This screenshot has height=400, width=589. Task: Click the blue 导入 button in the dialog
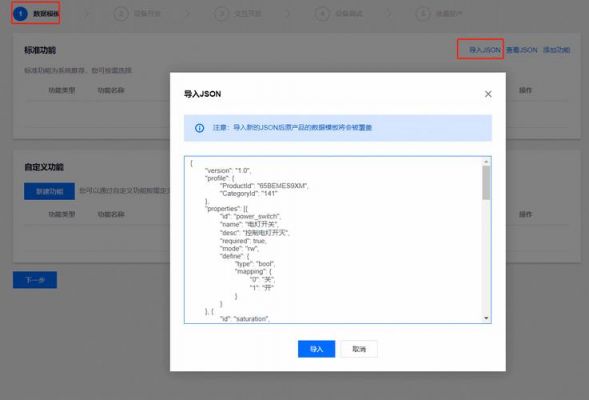(316, 349)
